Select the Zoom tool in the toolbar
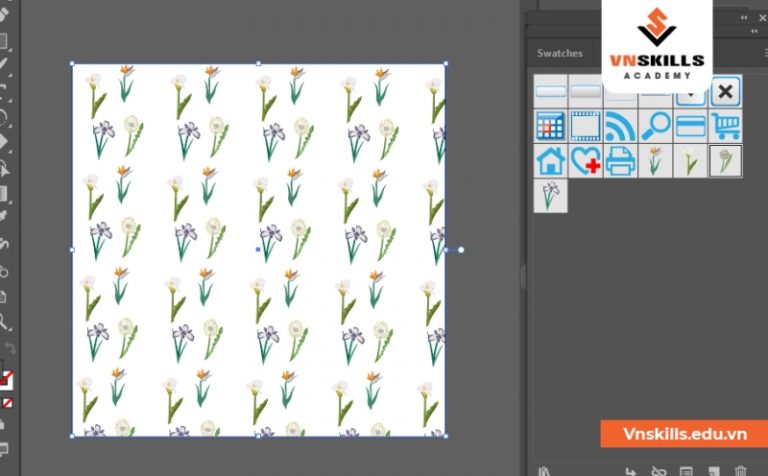This screenshot has width=768, height=476. point(4,322)
